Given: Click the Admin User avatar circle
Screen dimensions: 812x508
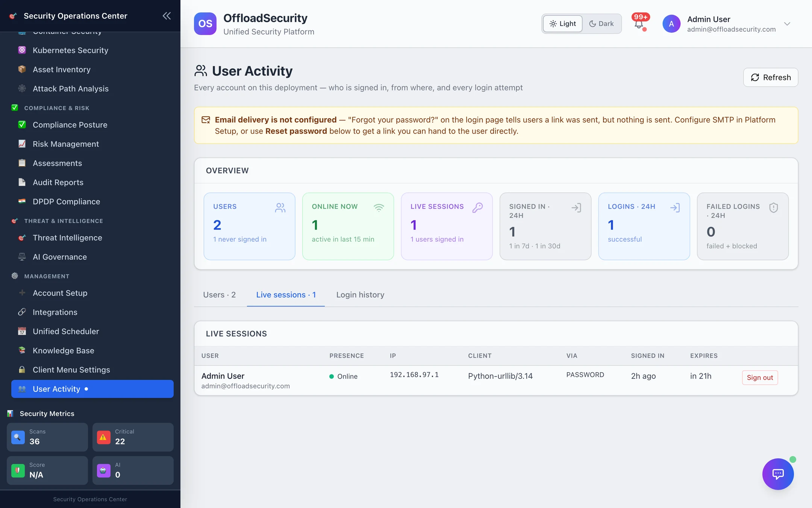Looking at the screenshot, I should coord(671,24).
